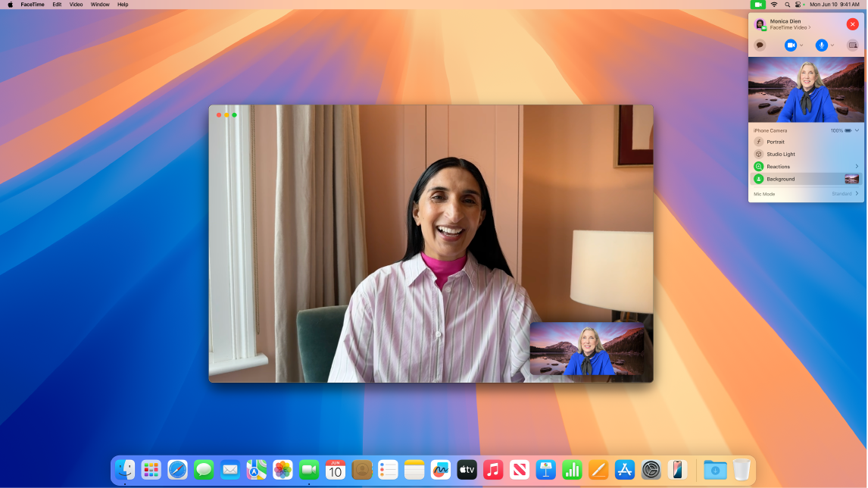Viewport: 868px width, 488px height.
Task: Open the Mic Mode Standard options
Action: click(x=842, y=193)
